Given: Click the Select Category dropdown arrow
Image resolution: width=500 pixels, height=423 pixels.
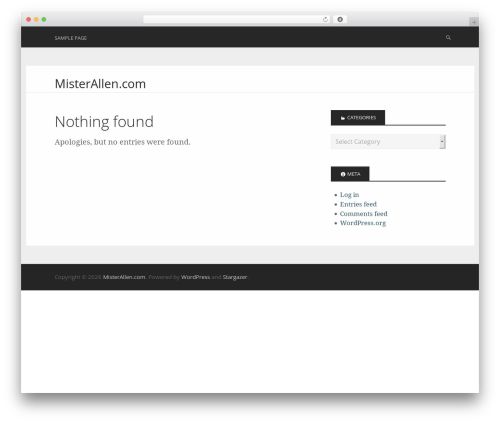Looking at the screenshot, I should [442, 142].
